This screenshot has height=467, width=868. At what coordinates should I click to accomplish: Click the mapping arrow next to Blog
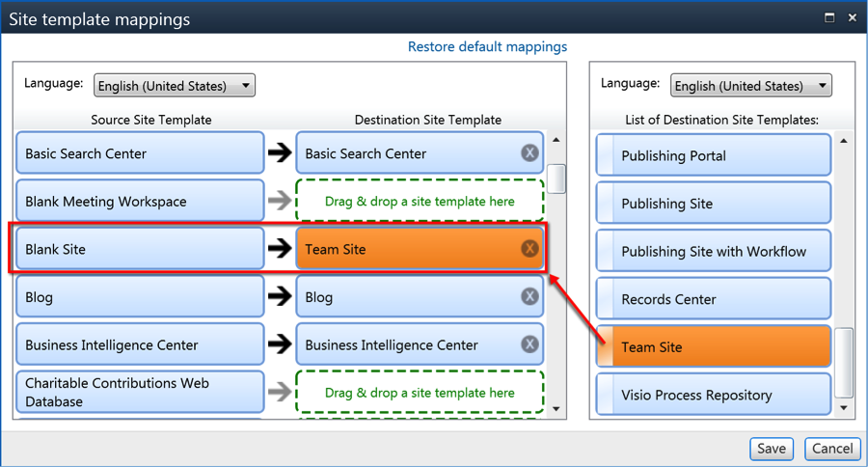click(x=280, y=296)
